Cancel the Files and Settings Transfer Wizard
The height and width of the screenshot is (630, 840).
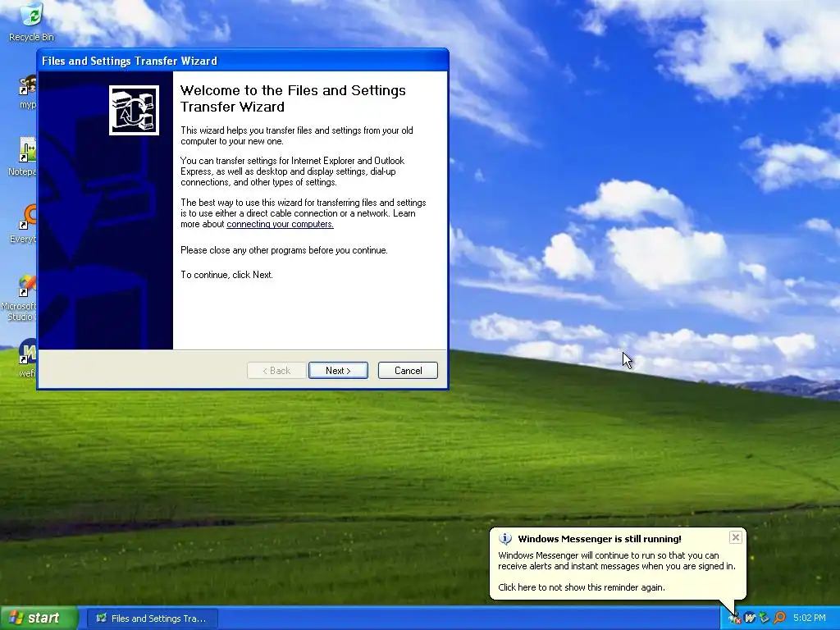[408, 371]
